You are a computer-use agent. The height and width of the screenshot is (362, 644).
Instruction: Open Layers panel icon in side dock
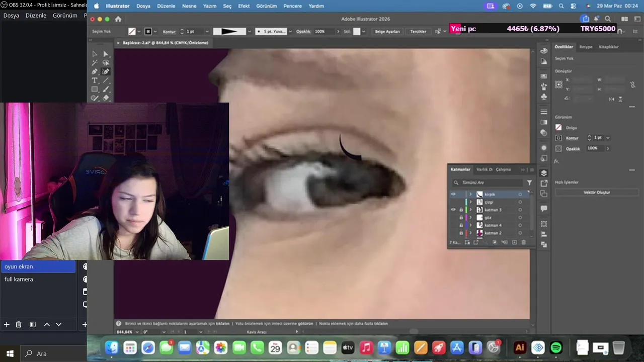(x=544, y=173)
